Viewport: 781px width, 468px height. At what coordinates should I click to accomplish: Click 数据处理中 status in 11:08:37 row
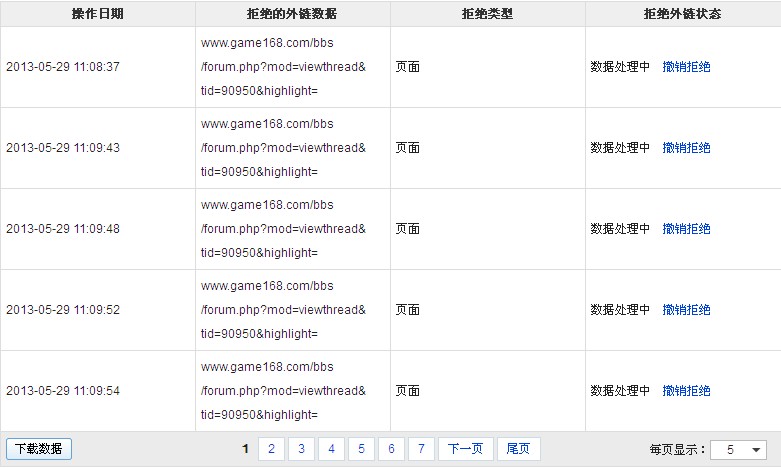[621, 67]
